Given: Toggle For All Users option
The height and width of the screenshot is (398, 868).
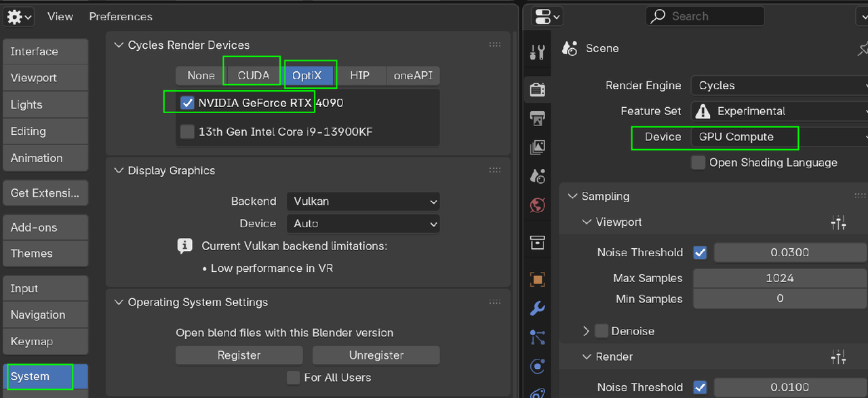Looking at the screenshot, I should 293,378.
